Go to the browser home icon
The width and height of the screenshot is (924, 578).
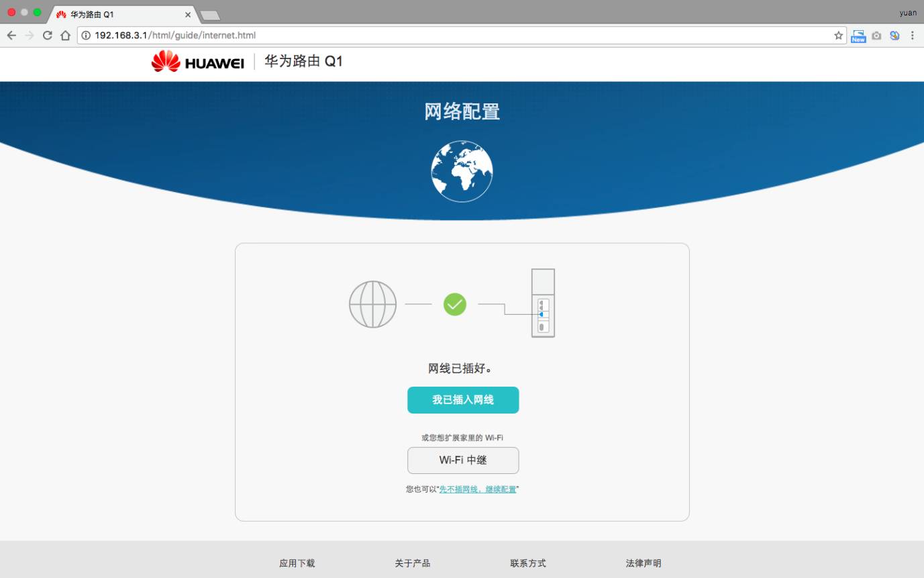(65, 36)
